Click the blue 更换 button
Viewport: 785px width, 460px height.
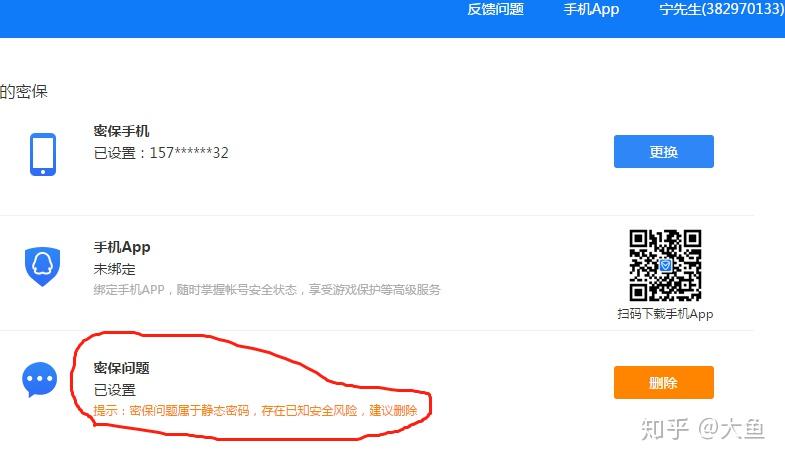664,152
